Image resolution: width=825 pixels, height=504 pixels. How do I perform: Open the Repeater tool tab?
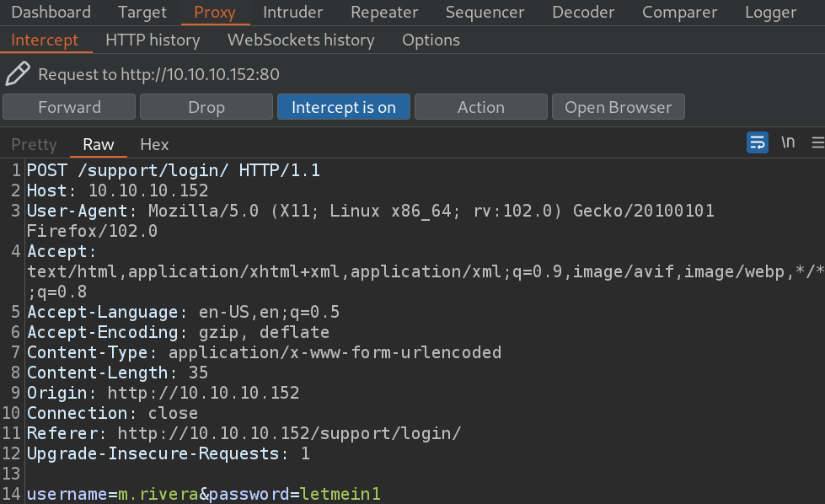click(x=384, y=12)
